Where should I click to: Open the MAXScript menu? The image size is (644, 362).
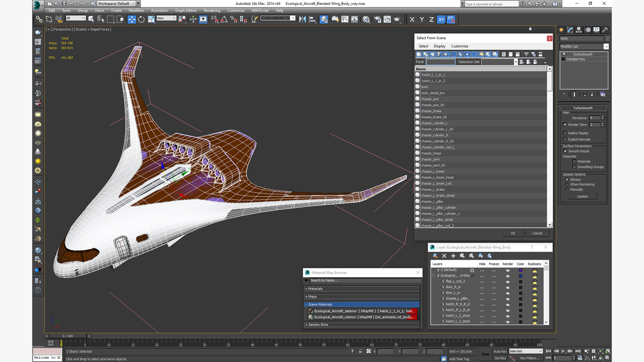[x=260, y=11]
